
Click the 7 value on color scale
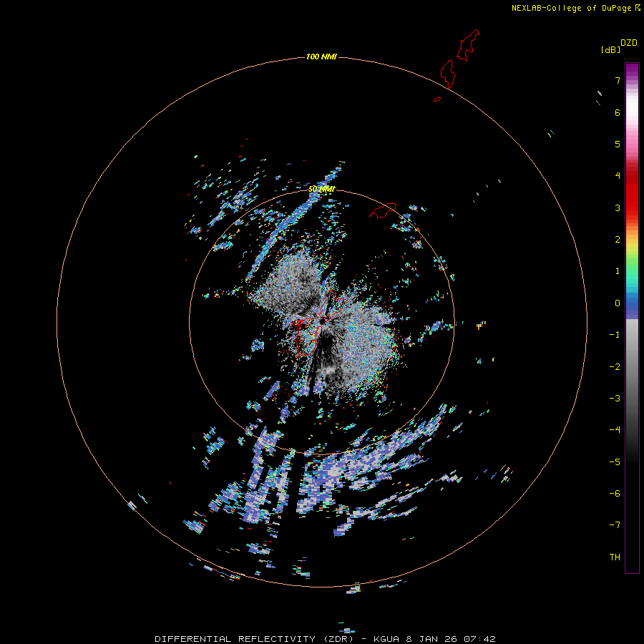(618, 80)
